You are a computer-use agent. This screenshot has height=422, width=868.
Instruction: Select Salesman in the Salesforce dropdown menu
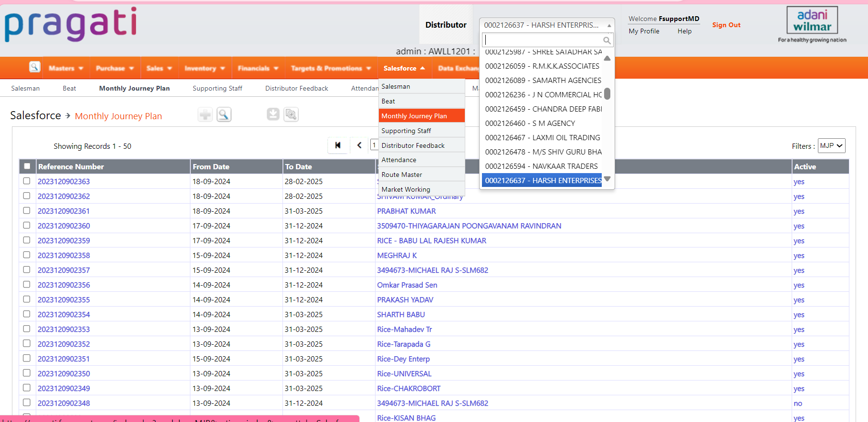[422, 86]
